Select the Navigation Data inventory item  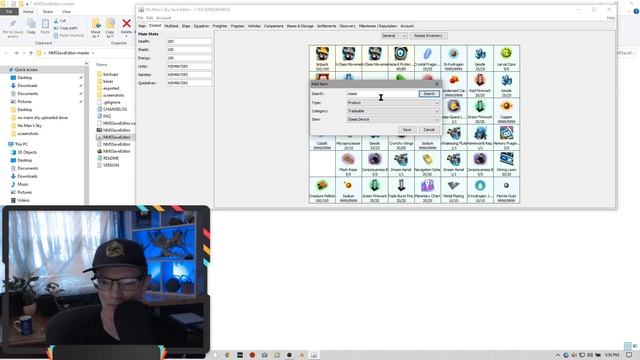coord(427,164)
